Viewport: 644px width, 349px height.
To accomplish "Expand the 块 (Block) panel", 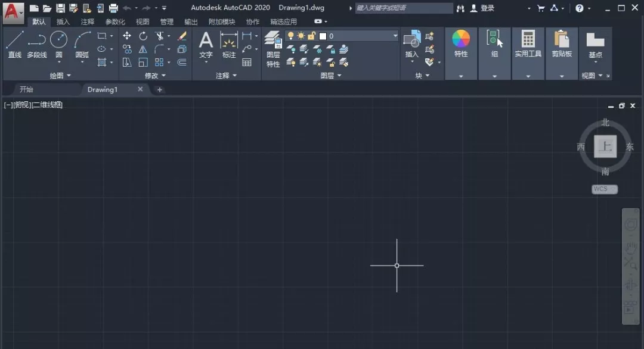I will [422, 76].
